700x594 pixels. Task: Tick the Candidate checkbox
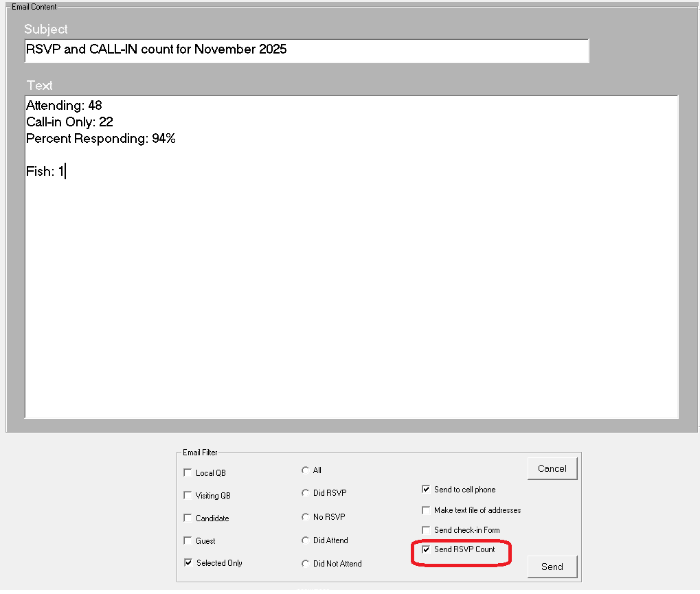tap(188, 518)
